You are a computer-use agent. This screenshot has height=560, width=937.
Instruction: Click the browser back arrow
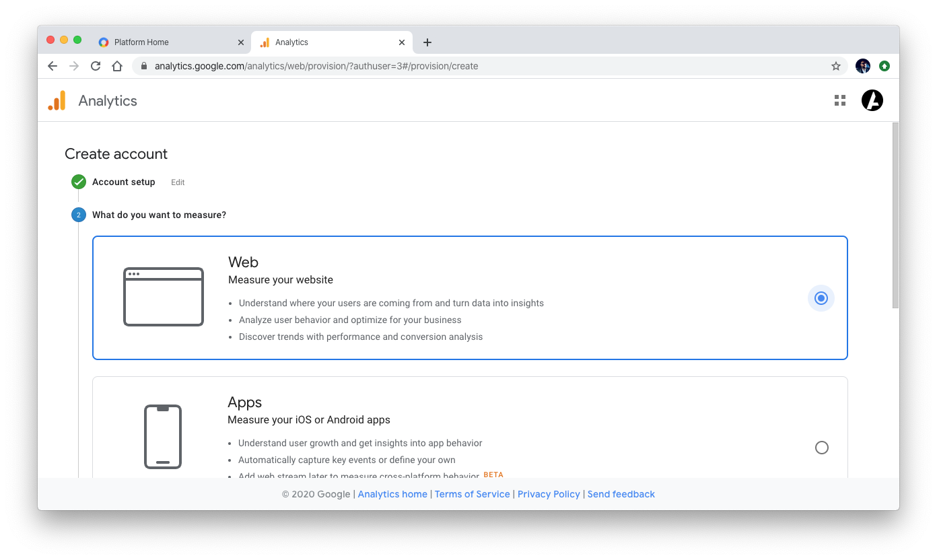pos(53,66)
